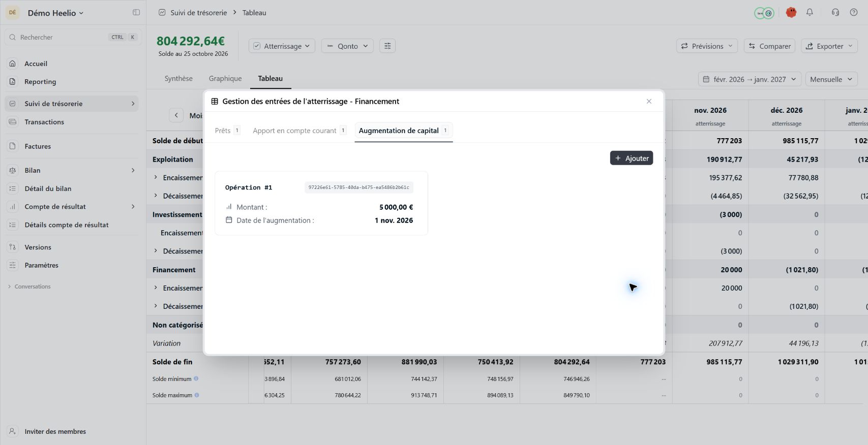Click the Solde maximum info icon
868x445 pixels.
click(197, 395)
